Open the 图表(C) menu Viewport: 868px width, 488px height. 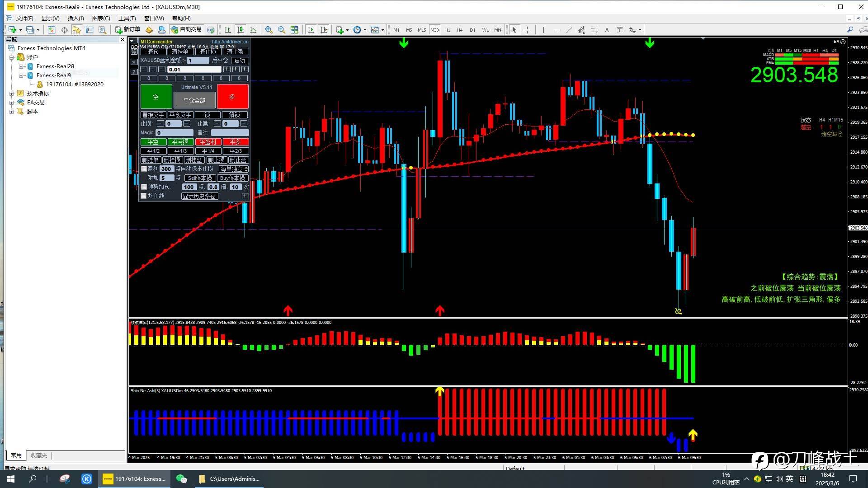click(x=101, y=18)
